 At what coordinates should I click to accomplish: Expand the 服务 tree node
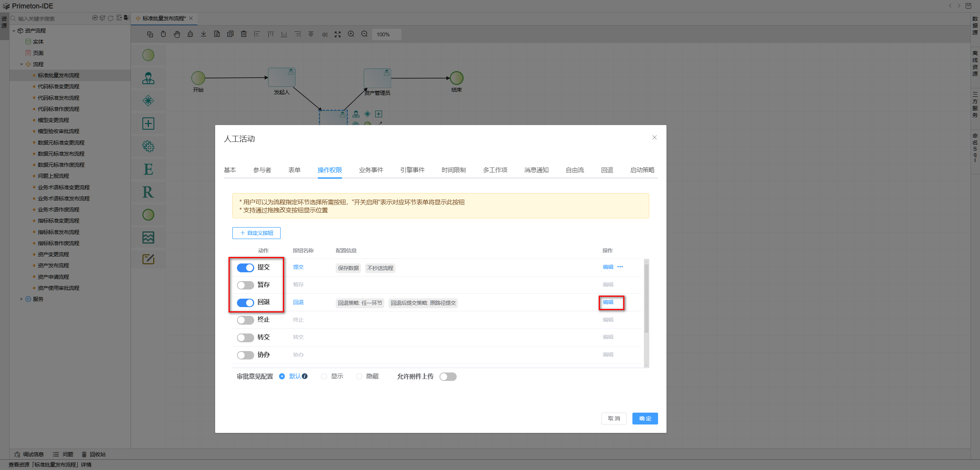pyautogui.click(x=22, y=299)
